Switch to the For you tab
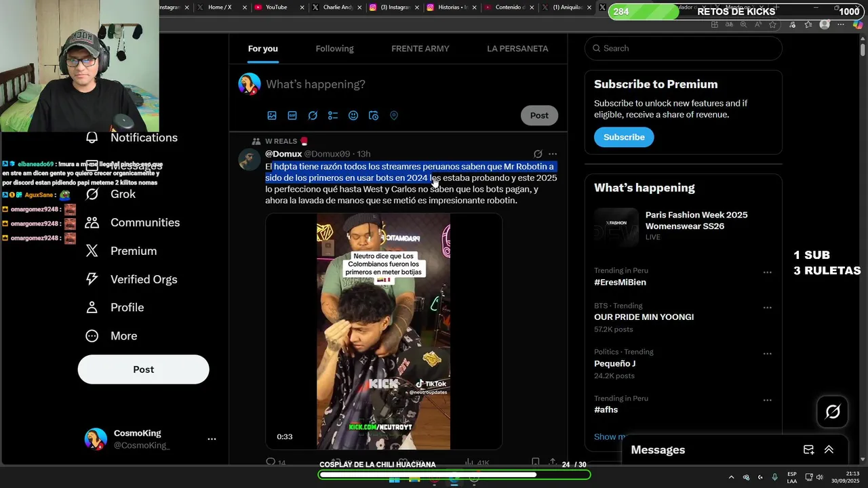This screenshot has width=868, height=488. point(262,48)
